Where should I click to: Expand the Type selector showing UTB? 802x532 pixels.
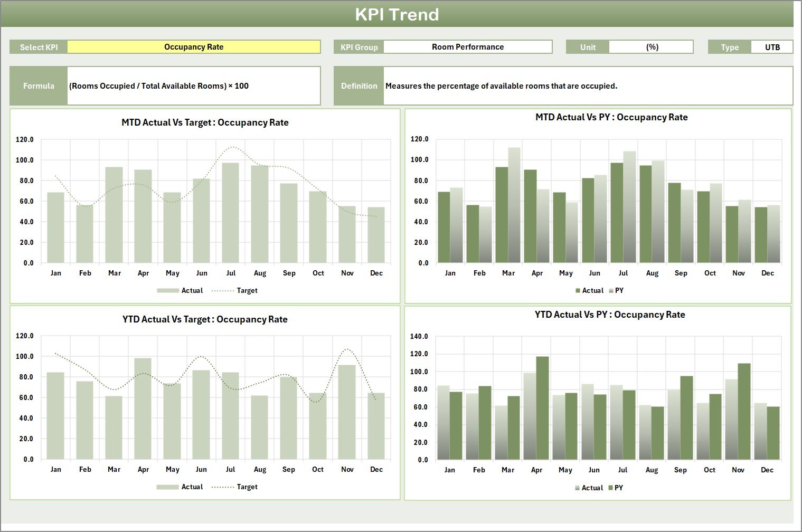772,46
